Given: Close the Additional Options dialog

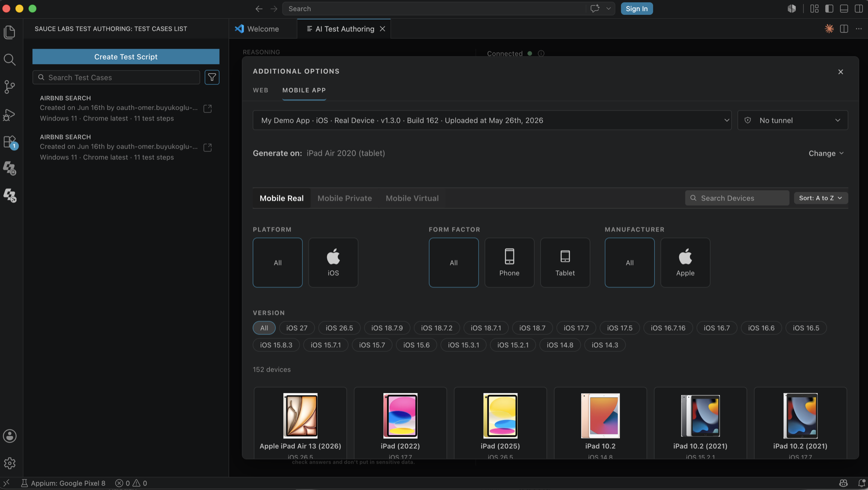Looking at the screenshot, I should [841, 72].
